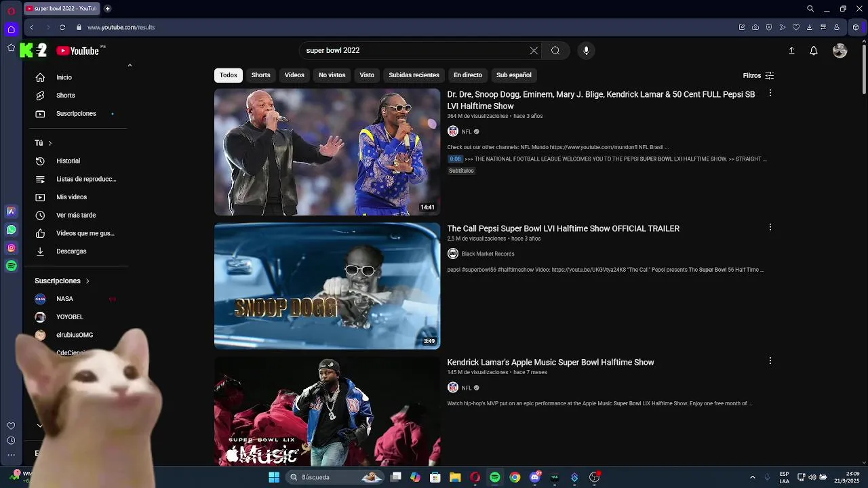Open YouTube notifications bell
Screen dimensions: 868x488
(814, 51)
